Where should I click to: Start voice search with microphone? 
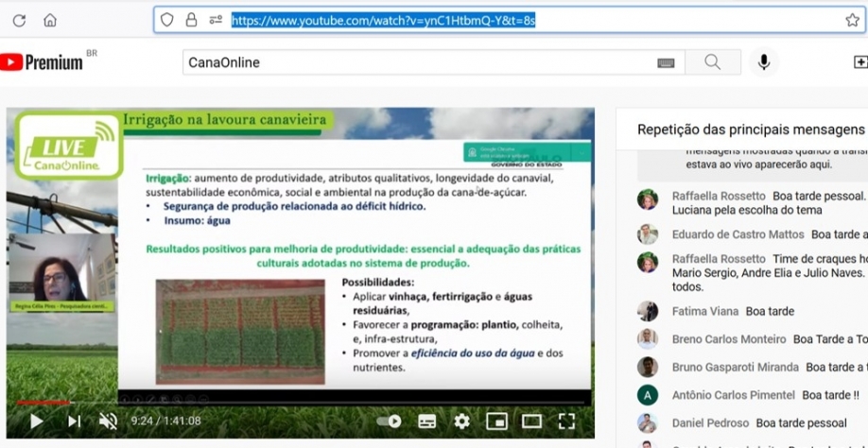click(764, 62)
